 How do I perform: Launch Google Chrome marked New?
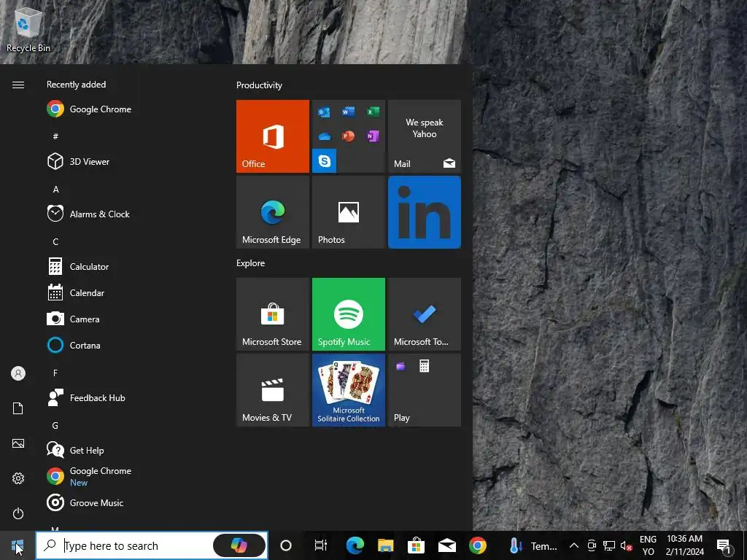88,476
